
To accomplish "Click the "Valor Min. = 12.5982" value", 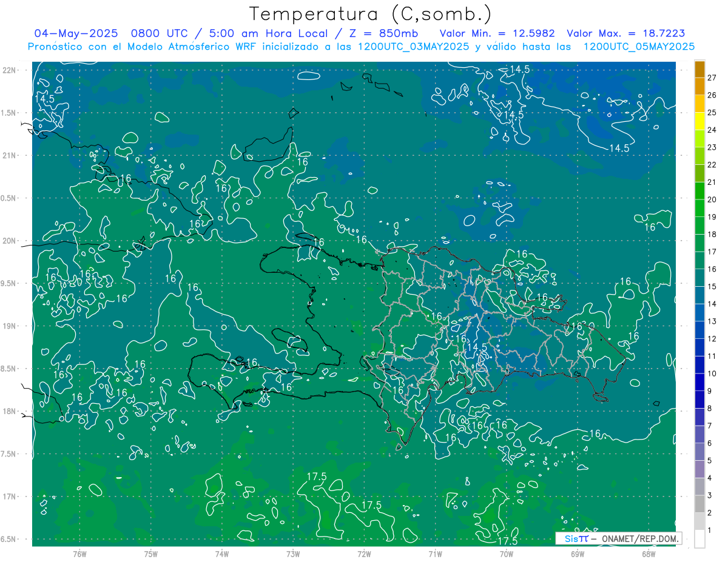I will coord(497,33).
